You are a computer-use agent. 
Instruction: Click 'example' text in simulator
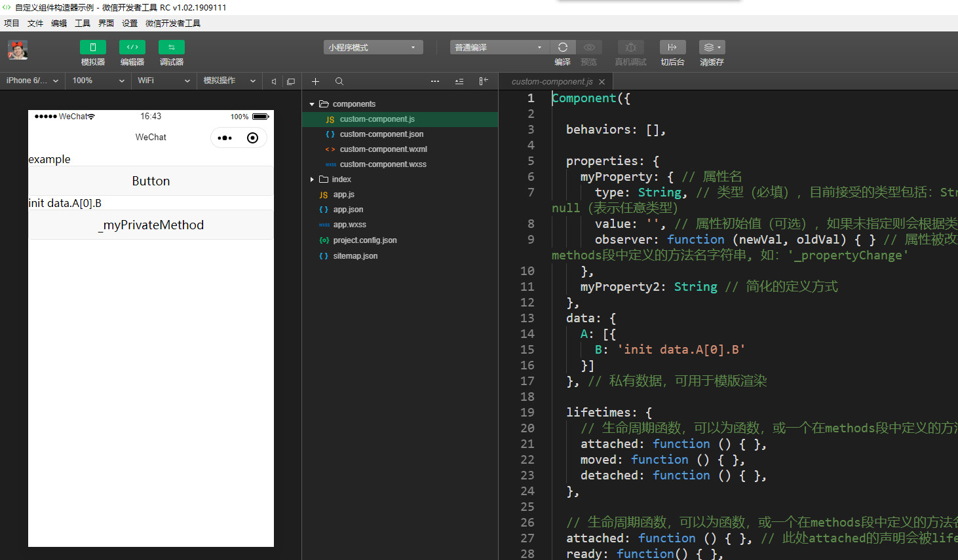(x=49, y=159)
